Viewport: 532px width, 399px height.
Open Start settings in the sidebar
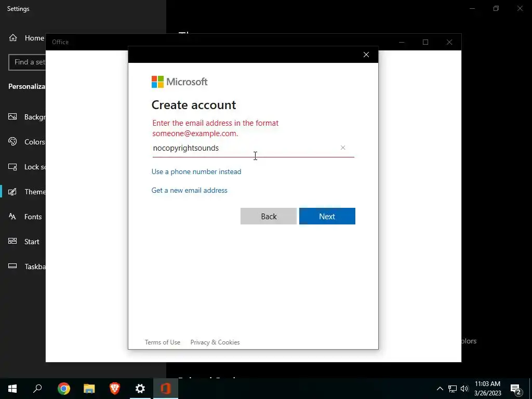tap(24, 242)
